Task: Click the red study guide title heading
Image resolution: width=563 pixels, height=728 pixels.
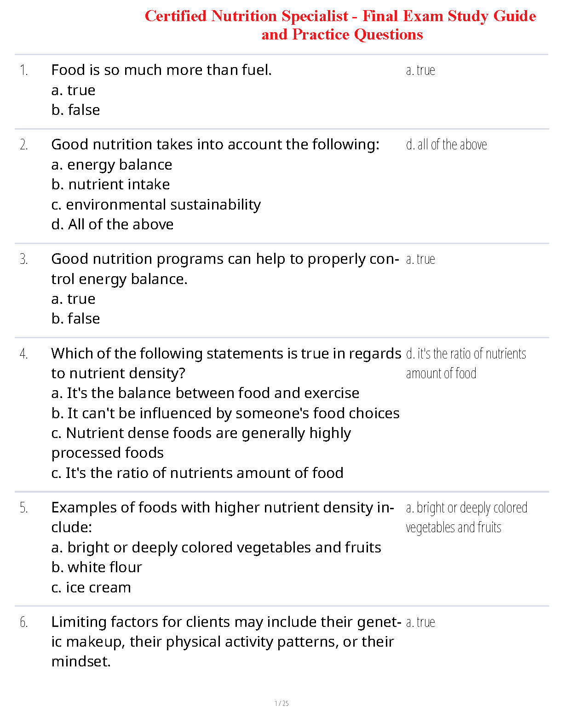Action: point(340,25)
